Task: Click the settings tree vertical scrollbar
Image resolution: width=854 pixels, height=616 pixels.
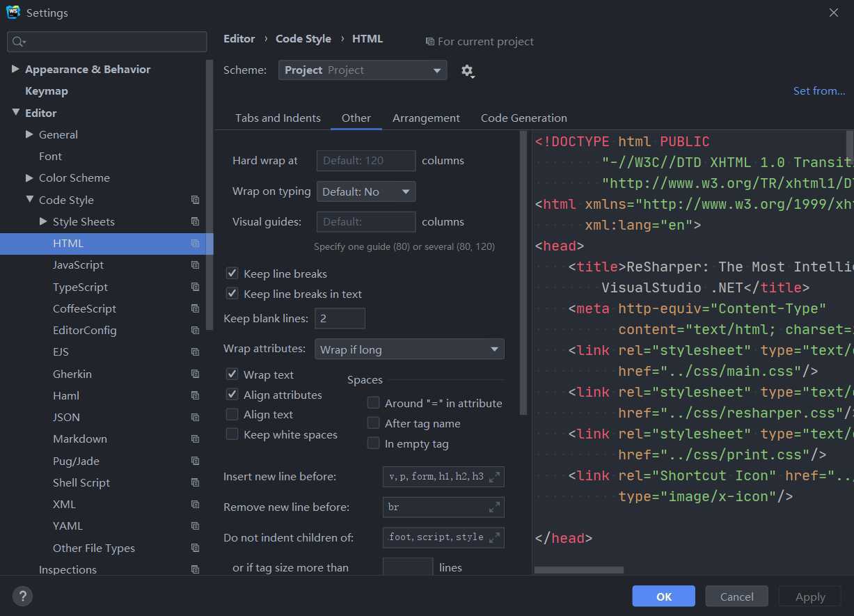Action: (209, 195)
